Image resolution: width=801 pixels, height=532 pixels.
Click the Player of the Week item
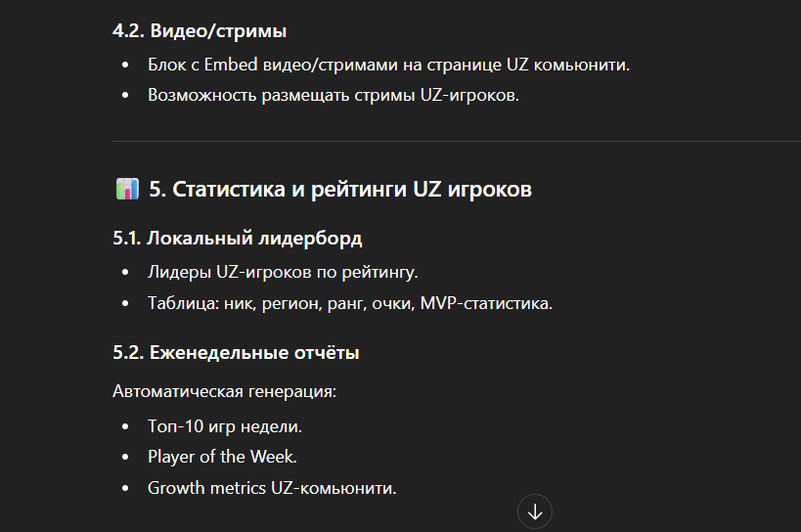[222, 457]
